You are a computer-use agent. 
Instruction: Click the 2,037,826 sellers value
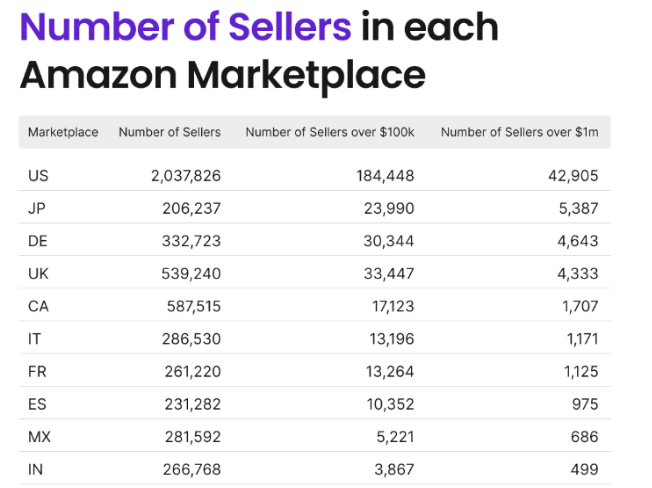[186, 176]
